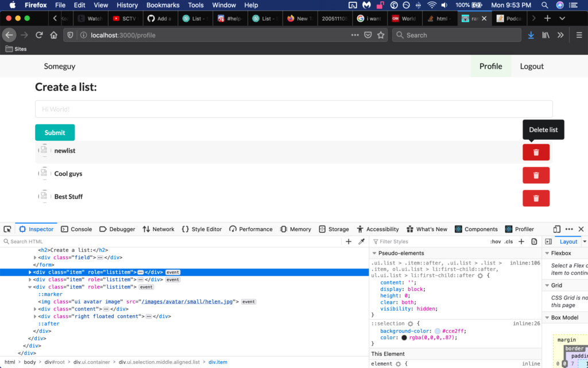Open the Firefox downloads panel
The height and width of the screenshot is (368, 588).
coord(531,35)
